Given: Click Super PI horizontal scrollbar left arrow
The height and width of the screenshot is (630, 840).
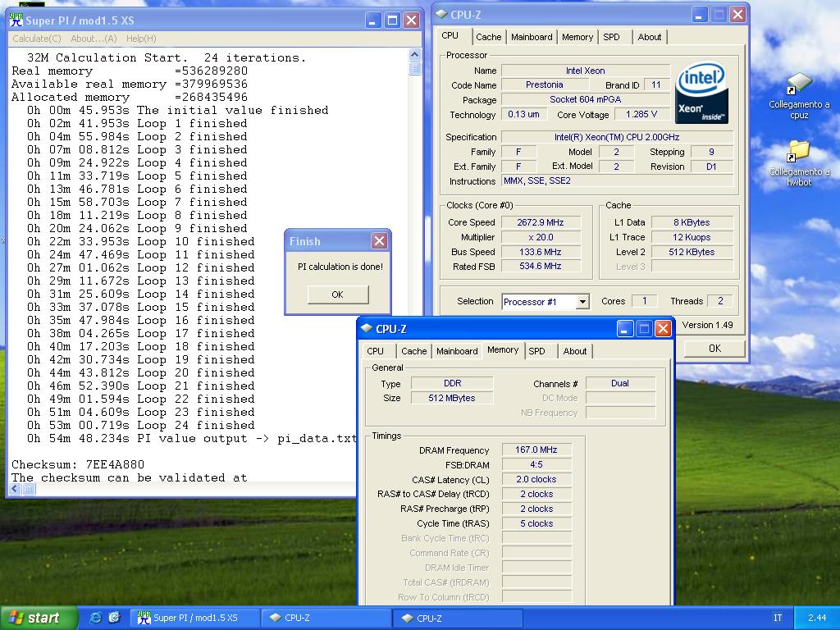Looking at the screenshot, I should 15,489.
